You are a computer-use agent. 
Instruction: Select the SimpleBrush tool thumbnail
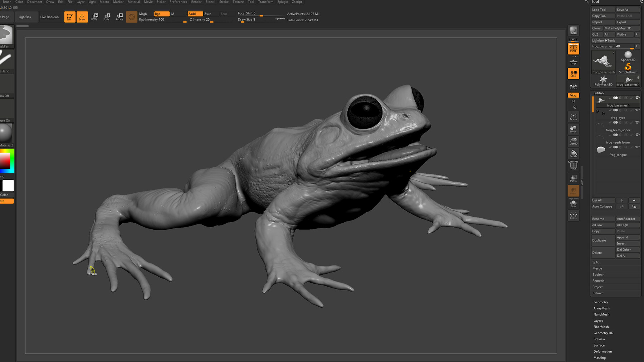pos(628,66)
